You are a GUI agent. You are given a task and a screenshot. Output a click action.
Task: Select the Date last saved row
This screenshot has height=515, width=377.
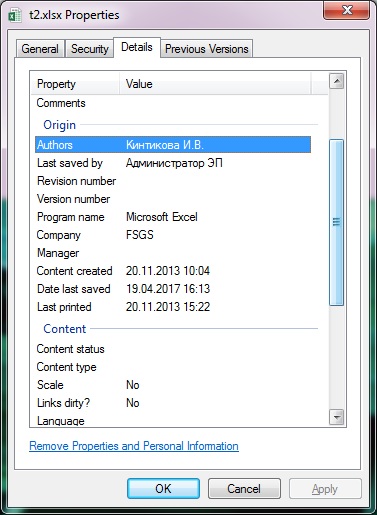coord(173,289)
